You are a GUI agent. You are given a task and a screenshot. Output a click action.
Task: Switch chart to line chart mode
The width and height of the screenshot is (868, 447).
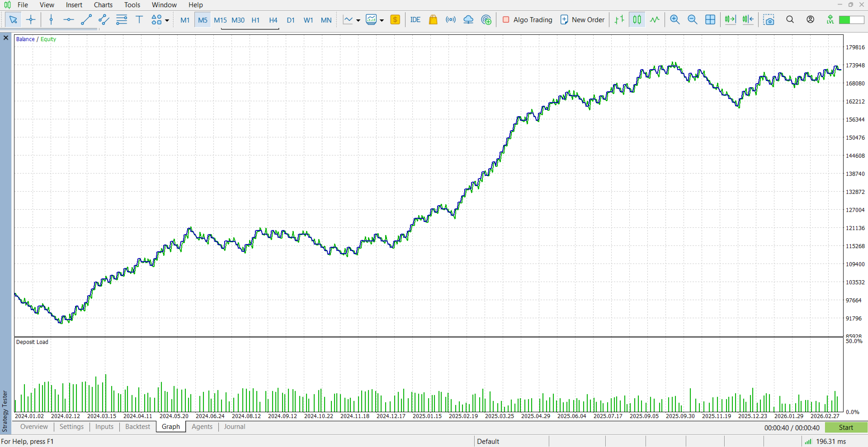click(x=655, y=19)
